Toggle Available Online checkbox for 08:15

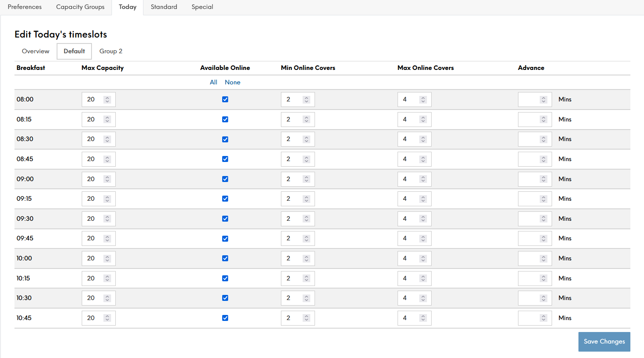[x=225, y=119]
